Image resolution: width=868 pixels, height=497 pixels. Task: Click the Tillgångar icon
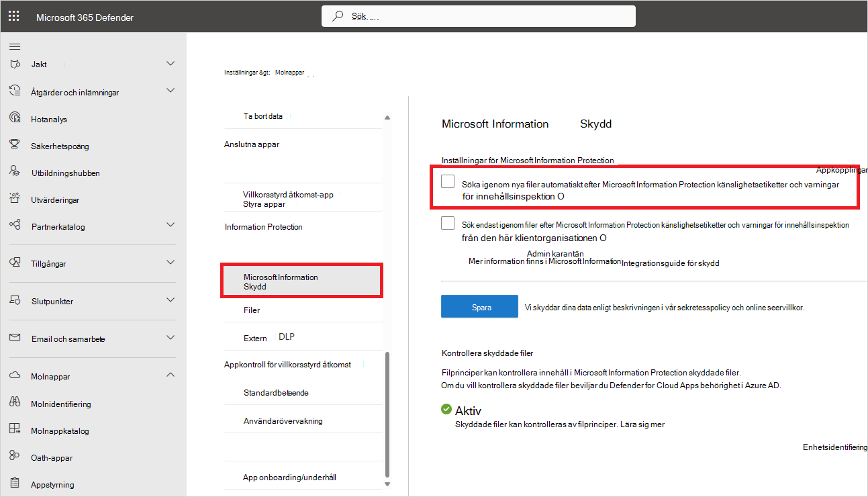click(15, 263)
